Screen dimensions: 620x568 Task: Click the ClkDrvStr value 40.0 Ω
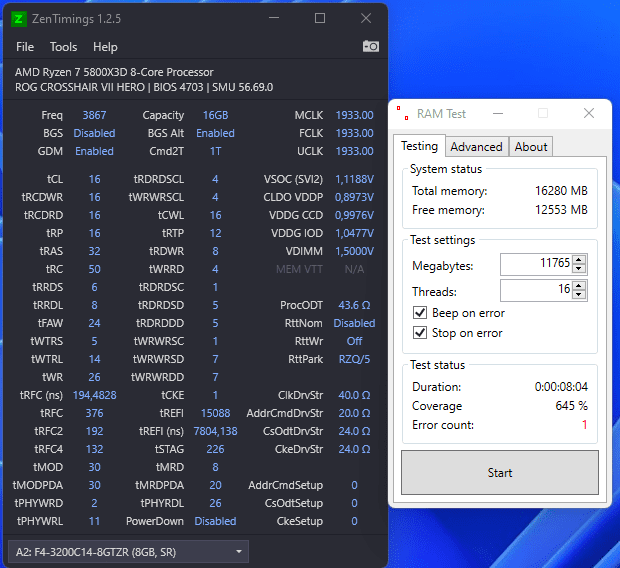354,395
